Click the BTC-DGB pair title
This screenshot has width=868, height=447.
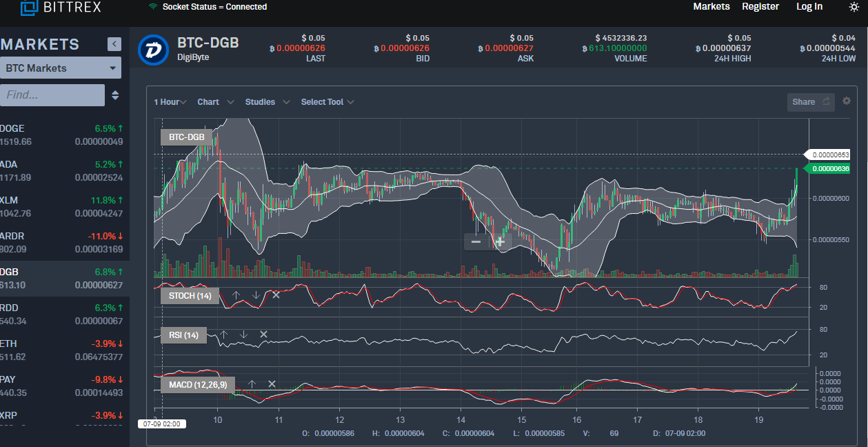(208, 43)
